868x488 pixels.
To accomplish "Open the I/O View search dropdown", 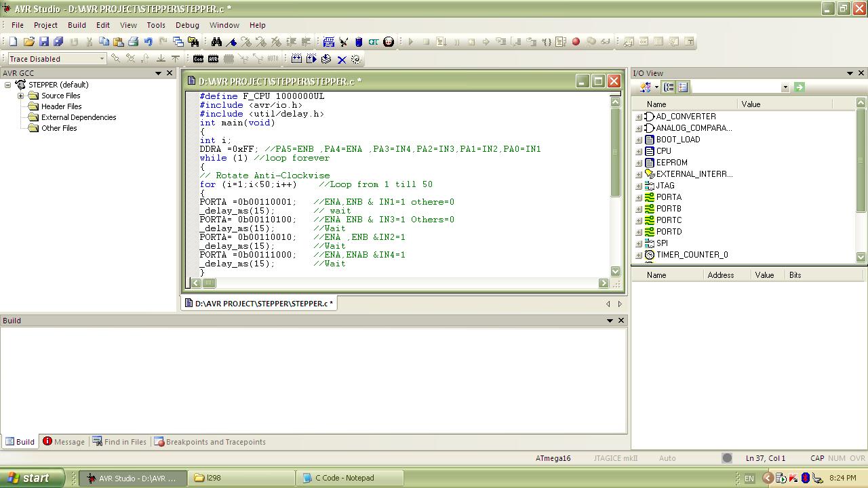I will point(785,87).
